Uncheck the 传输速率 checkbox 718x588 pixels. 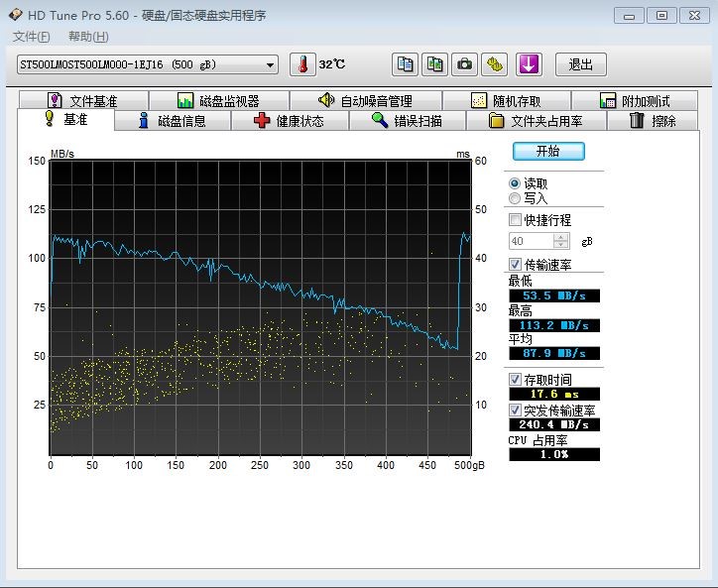click(x=515, y=264)
